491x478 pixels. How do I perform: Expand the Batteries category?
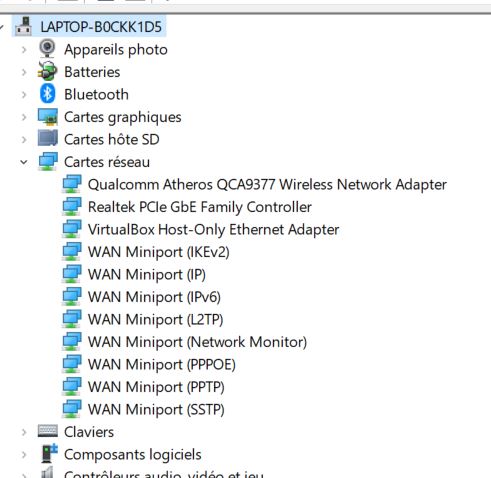(x=24, y=72)
